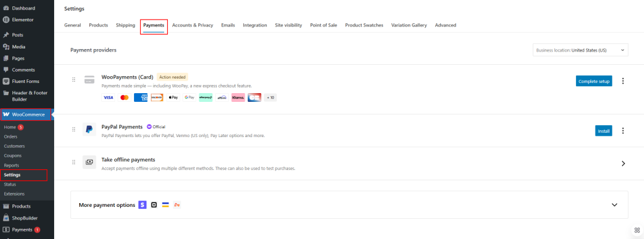Select the Payments tab
Screen dimensions: 644x239
(153, 25)
